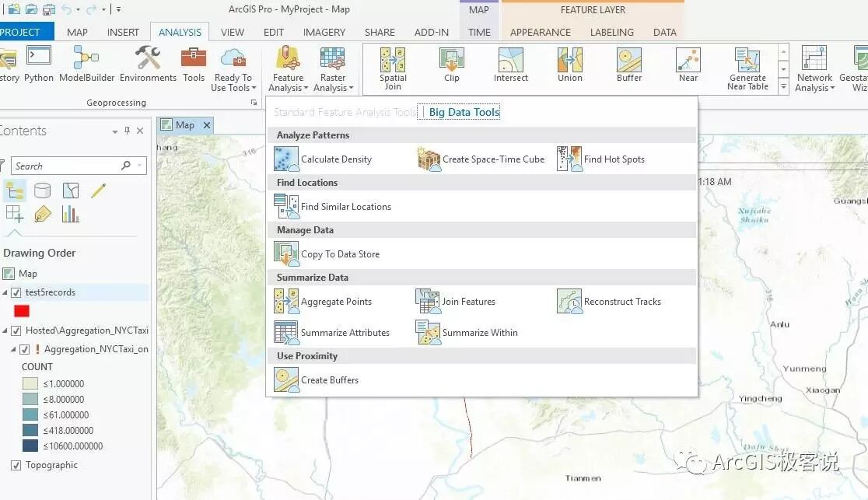868x500 pixels.
Task: Click the ≤10600.000000 legend swatch
Action: (x=30, y=446)
